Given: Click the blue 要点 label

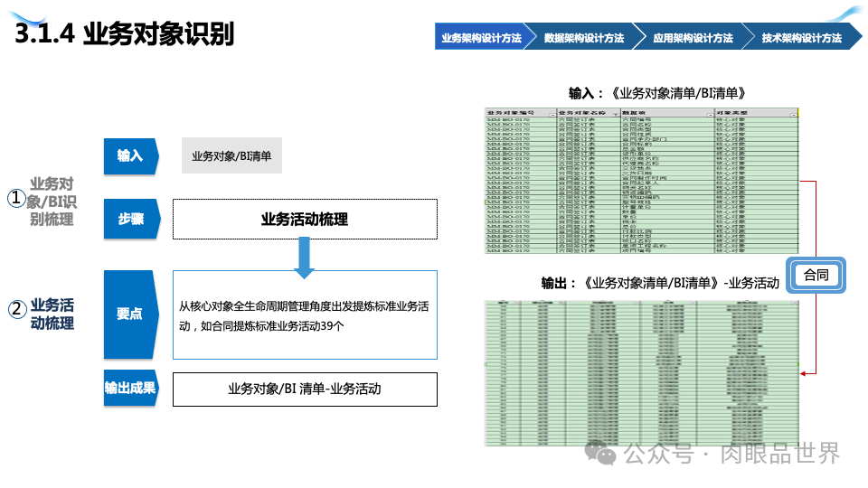Looking at the screenshot, I should 130,314.
